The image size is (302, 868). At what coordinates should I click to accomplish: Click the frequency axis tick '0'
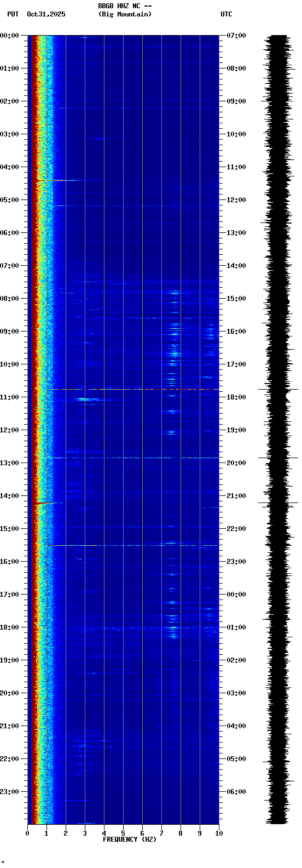click(27, 833)
